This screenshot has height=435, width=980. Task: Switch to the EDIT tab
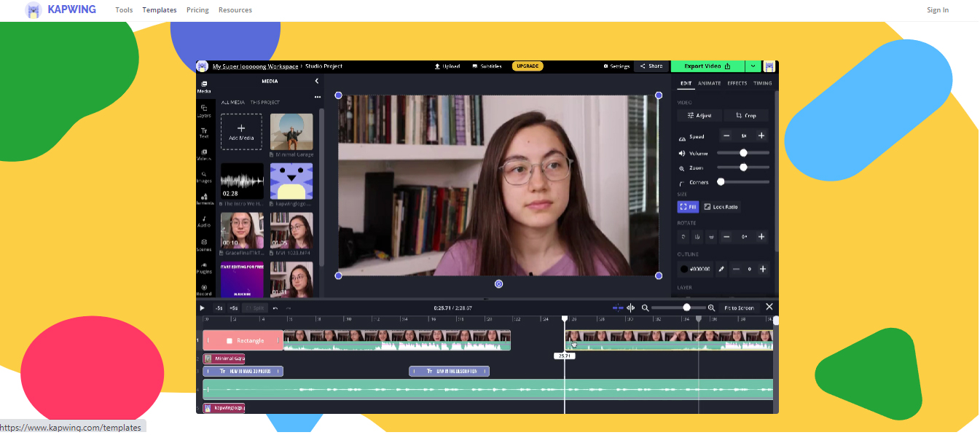(x=686, y=83)
